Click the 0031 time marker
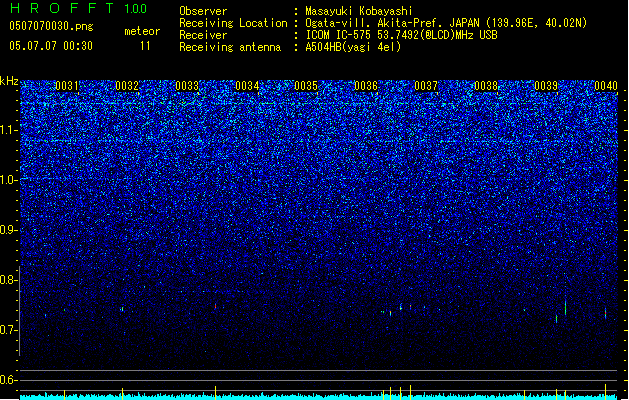Image resolution: width=629 pixels, height=400 pixels. point(67,86)
